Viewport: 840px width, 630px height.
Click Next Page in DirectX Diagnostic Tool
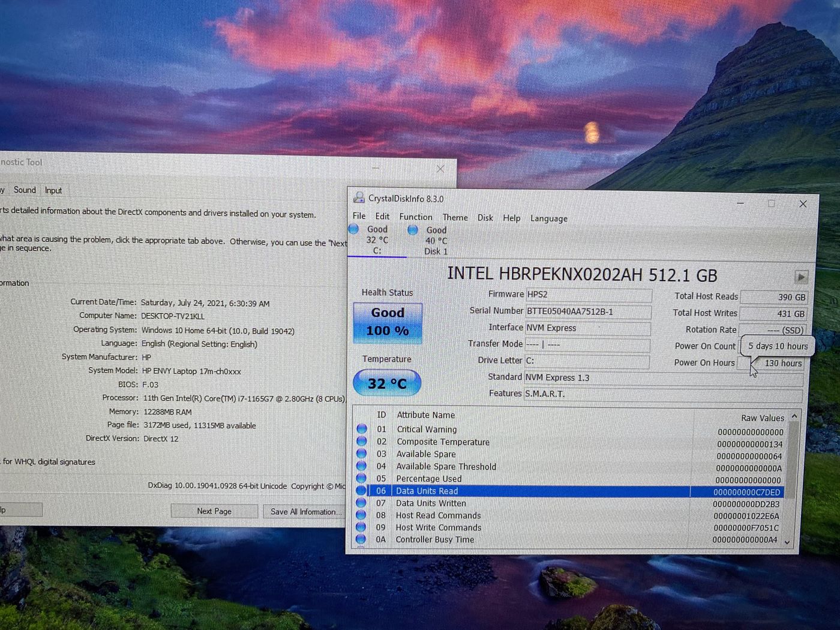point(214,511)
